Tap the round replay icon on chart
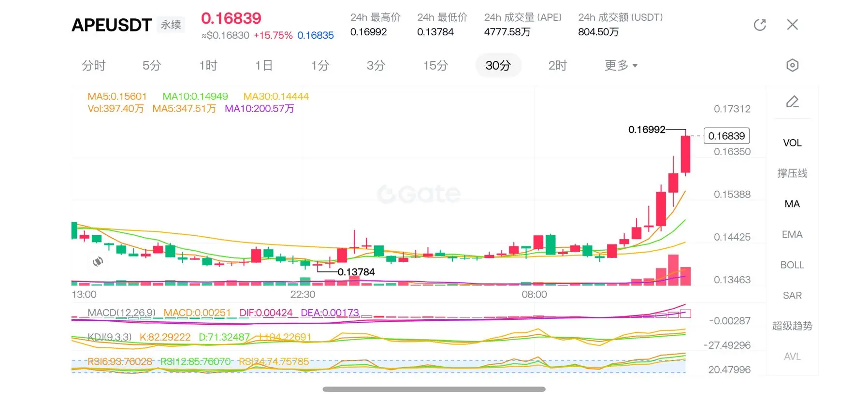 pyautogui.click(x=98, y=261)
